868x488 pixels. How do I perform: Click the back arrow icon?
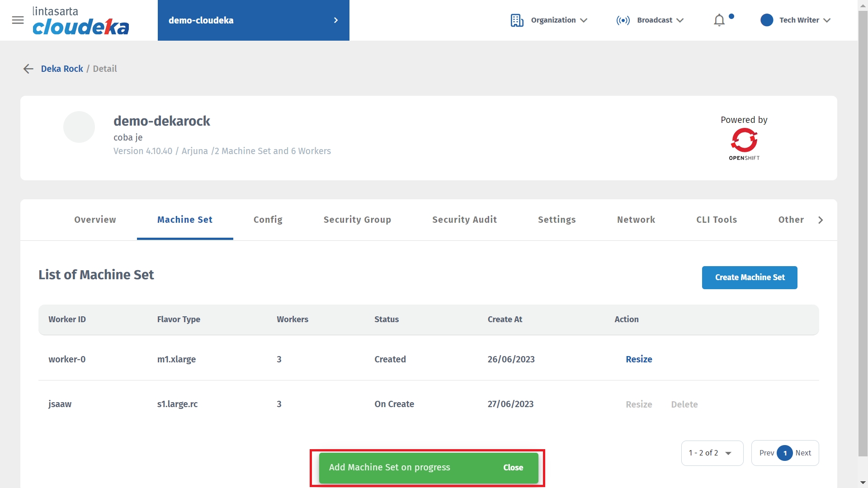coord(28,69)
